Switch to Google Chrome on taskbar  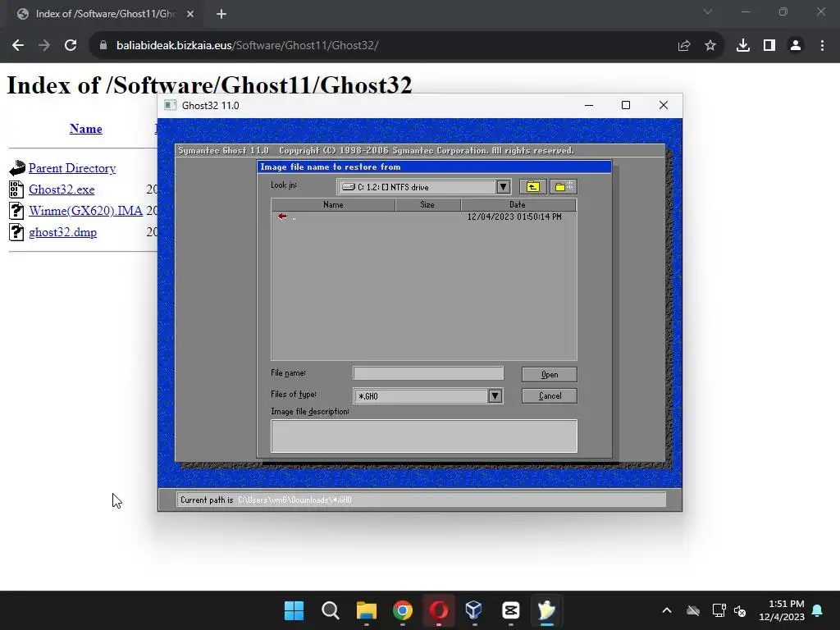point(403,610)
